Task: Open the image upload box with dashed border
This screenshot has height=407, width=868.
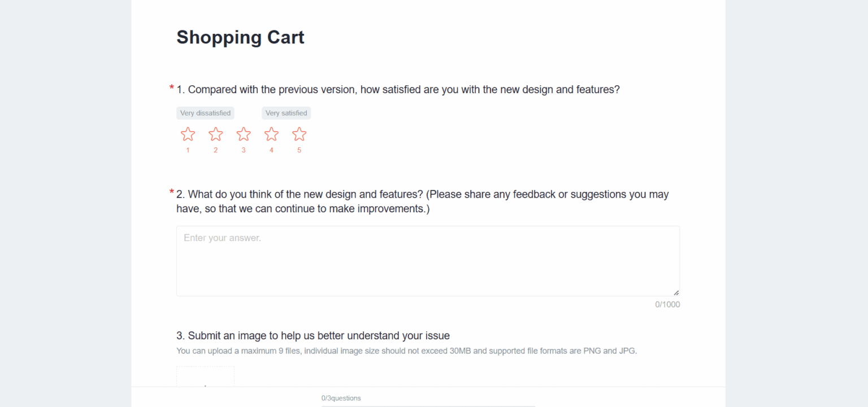Action: (205, 377)
